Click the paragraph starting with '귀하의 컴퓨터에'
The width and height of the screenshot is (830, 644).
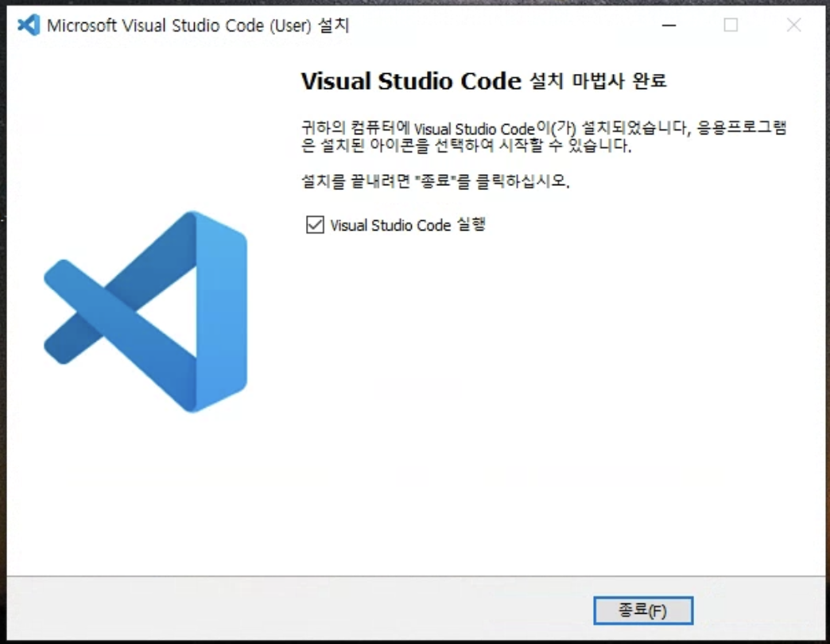coord(544,136)
